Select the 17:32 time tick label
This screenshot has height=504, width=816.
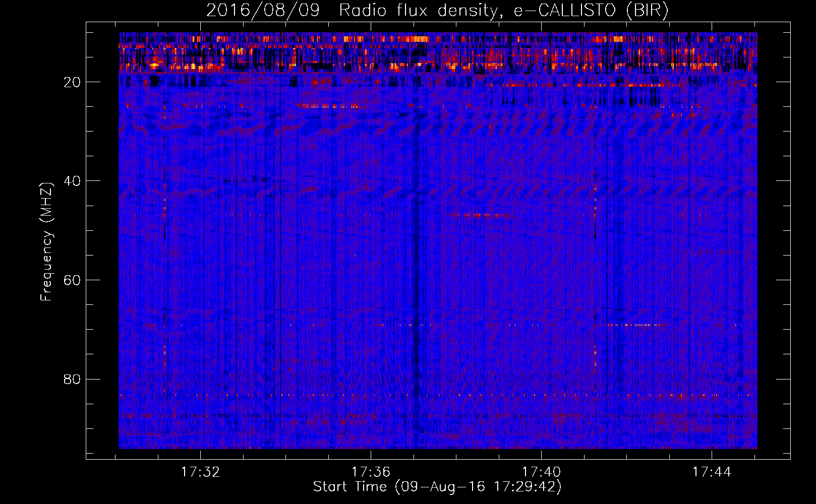(201, 472)
